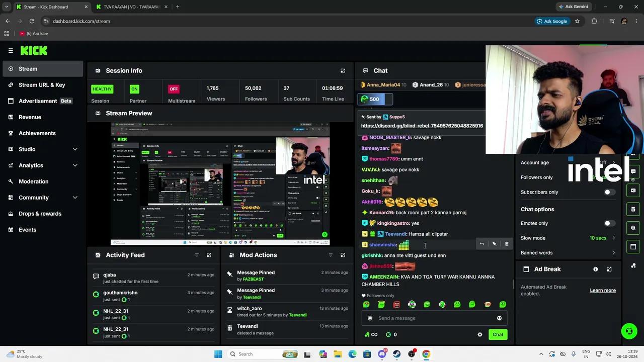Select Stream in the sidebar
The image size is (644, 362).
[x=43, y=69]
